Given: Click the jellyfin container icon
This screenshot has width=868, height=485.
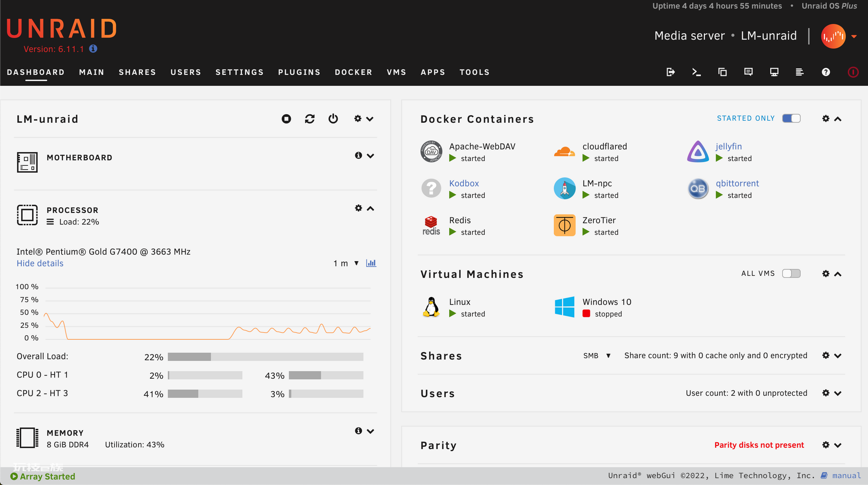Looking at the screenshot, I should click(698, 152).
